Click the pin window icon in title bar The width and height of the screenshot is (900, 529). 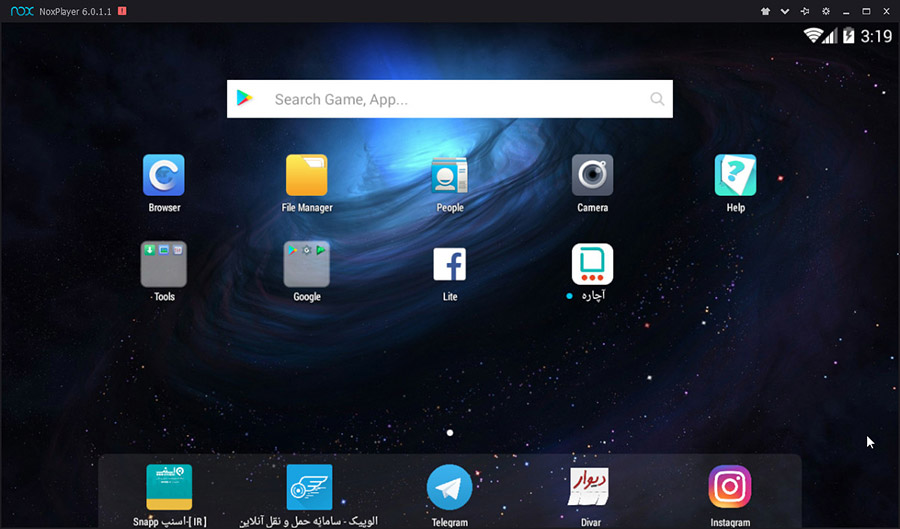[805, 11]
